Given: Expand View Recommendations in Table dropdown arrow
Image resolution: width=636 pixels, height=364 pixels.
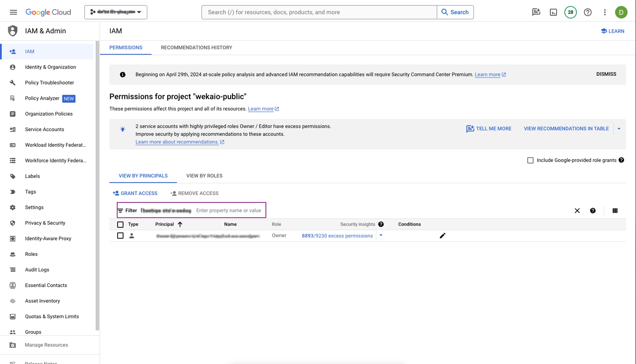Looking at the screenshot, I should tap(619, 129).
